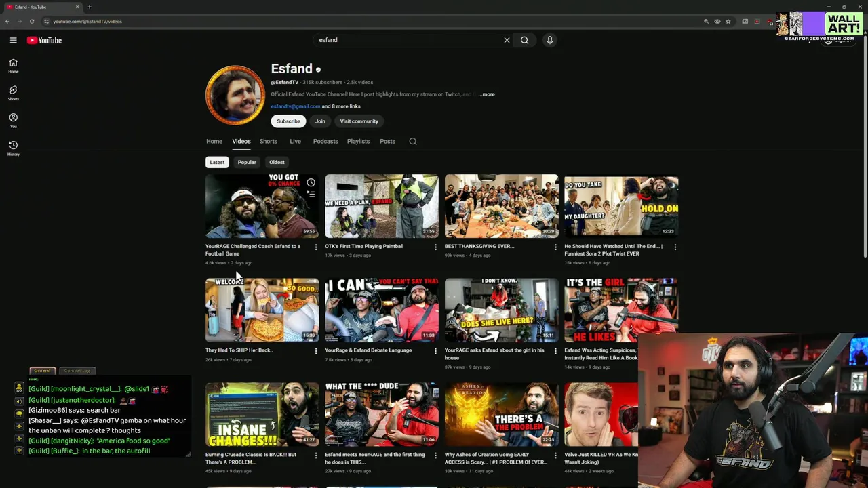The image size is (868, 488).
Task: Switch chat overlay to General tab
Action: tap(42, 371)
